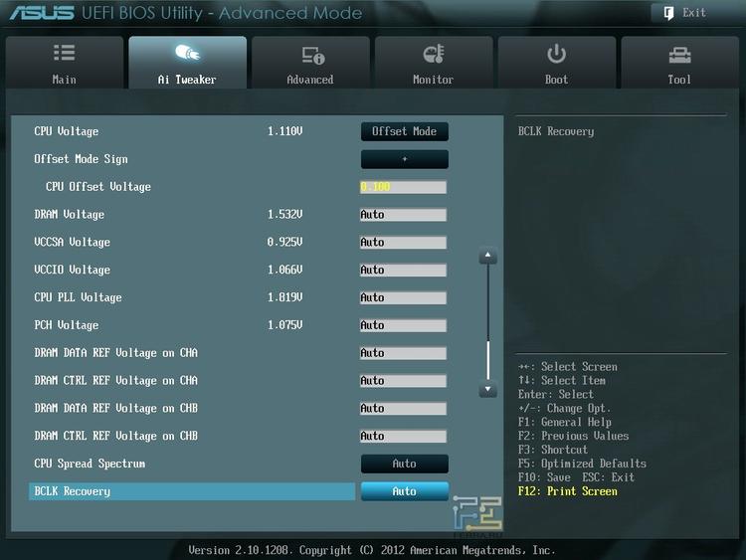The image size is (746, 560).
Task: Open the Main tab
Action: click(65, 63)
